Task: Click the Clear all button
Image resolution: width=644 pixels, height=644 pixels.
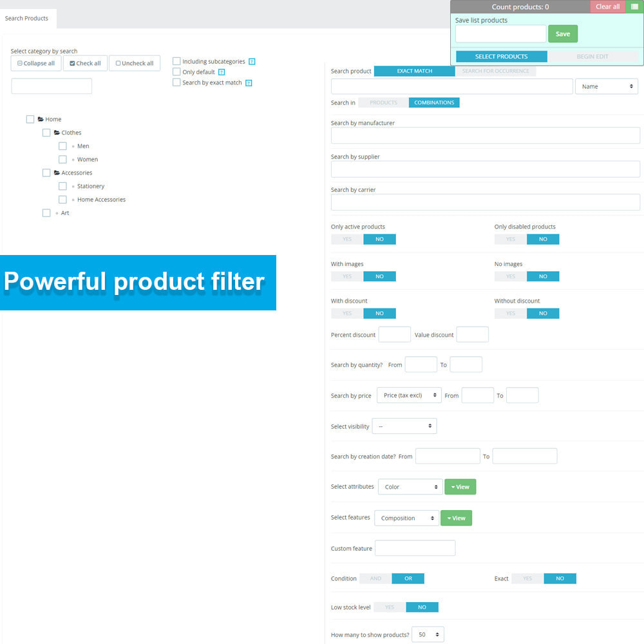Action: (607, 6)
